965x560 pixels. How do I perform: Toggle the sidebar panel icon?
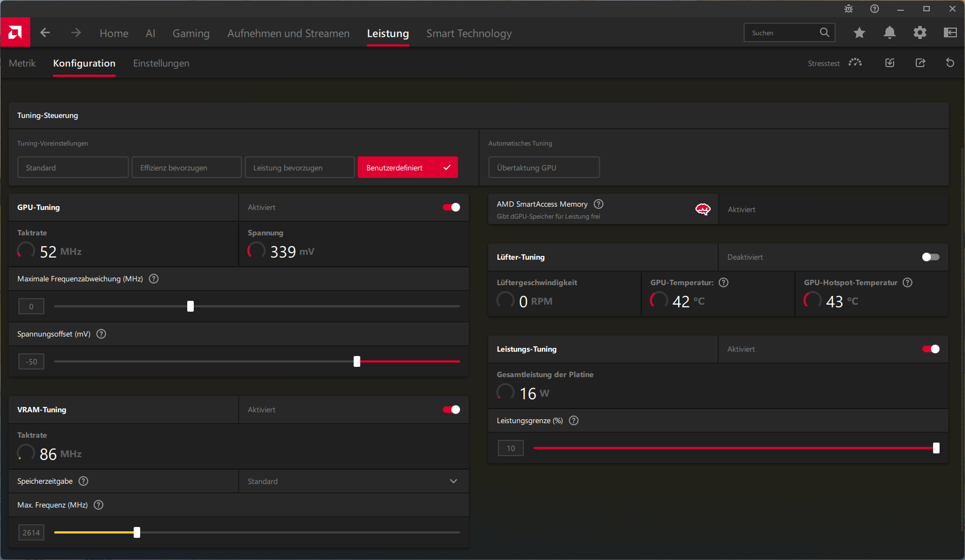point(950,33)
